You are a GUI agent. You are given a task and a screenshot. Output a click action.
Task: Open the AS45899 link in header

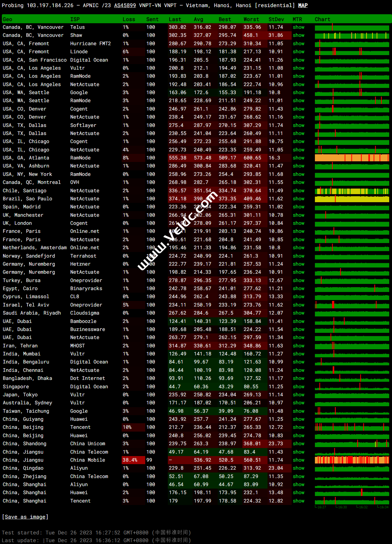[125, 5]
